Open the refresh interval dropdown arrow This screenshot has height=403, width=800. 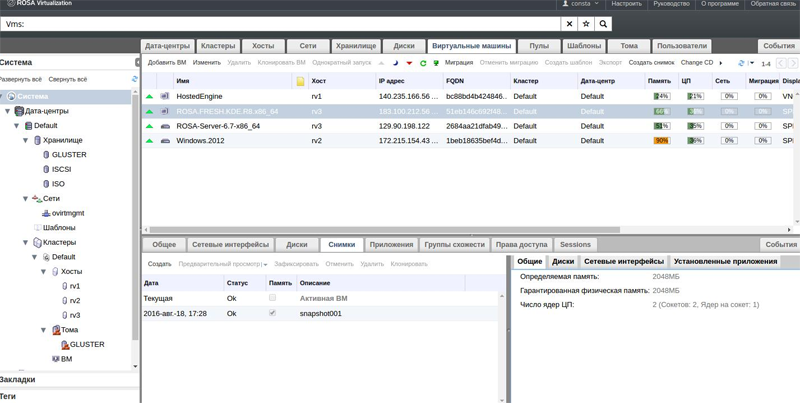[751, 63]
